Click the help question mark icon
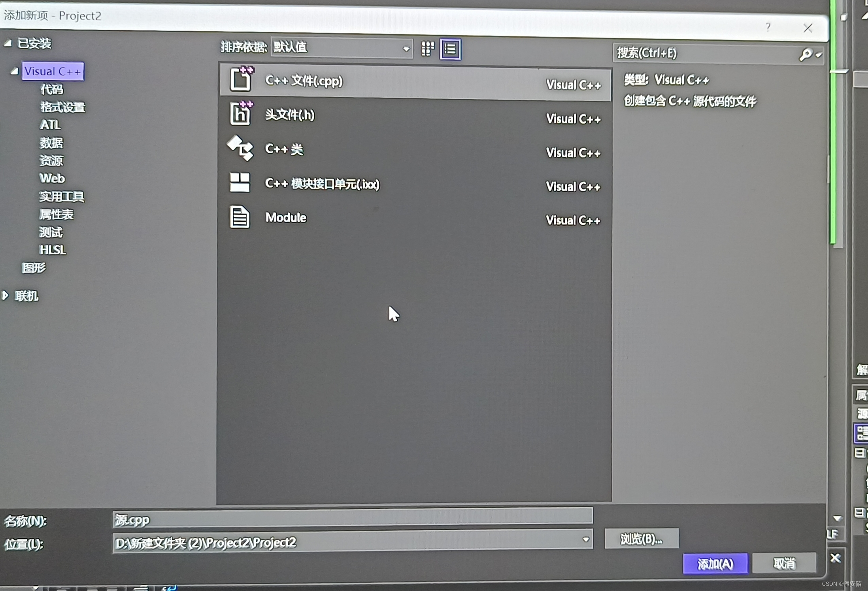The height and width of the screenshot is (591, 868). click(768, 27)
